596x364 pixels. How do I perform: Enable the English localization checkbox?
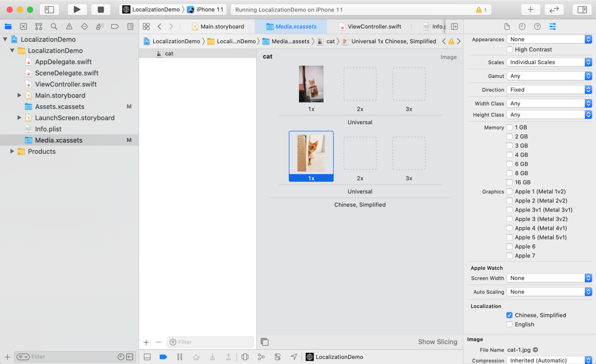tap(509, 325)
